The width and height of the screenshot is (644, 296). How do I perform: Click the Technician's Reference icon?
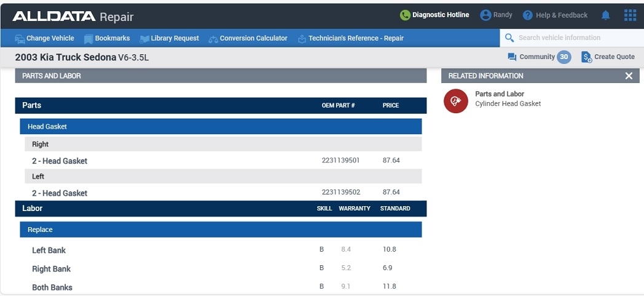(x=302, y=39)
